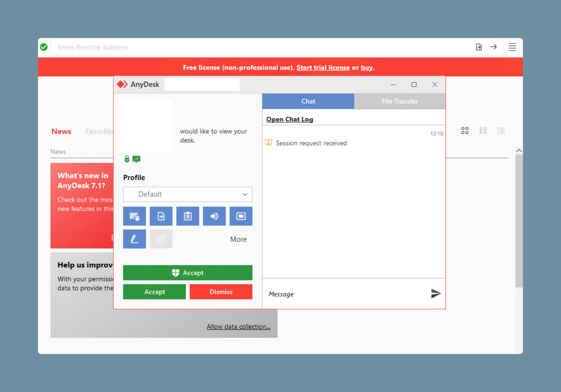
Task: Click the Accept button with shield icon
Action: tap(188, 273)
